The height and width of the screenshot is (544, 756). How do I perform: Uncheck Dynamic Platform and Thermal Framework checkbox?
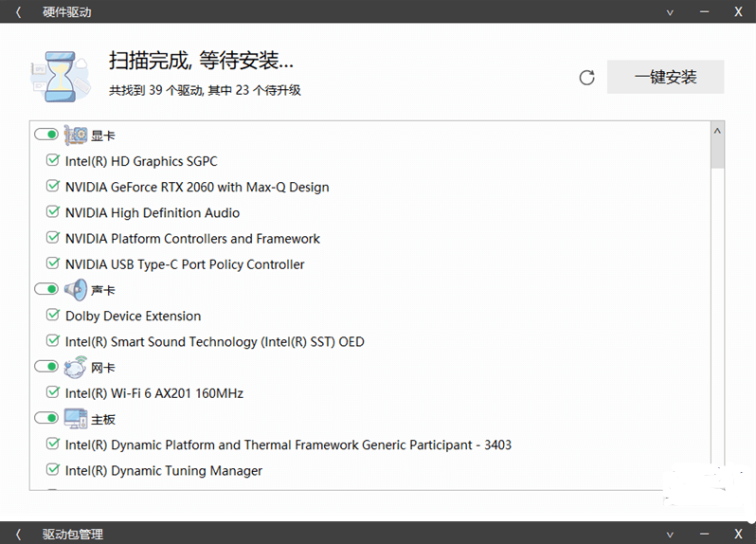pyautogui.click(x=52, y=444)
